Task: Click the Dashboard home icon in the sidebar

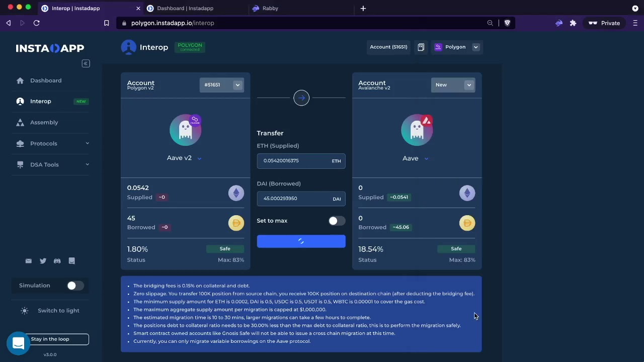Action: 20,80
